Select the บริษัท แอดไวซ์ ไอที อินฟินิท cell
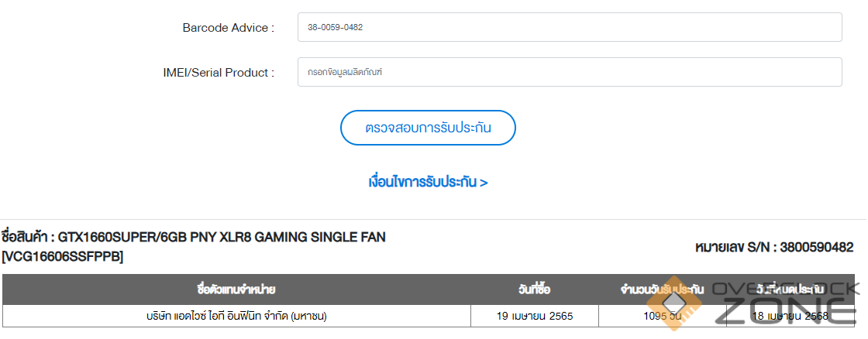This screenshot has width=868, height=339. point(236,316)
